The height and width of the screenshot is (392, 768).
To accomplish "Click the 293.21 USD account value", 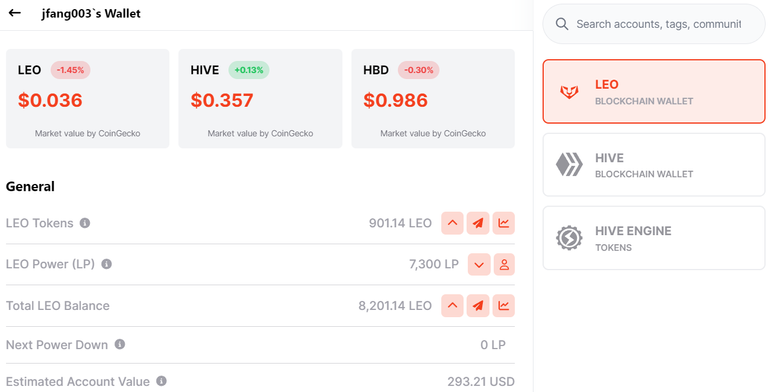I will (x=481, y=381).
